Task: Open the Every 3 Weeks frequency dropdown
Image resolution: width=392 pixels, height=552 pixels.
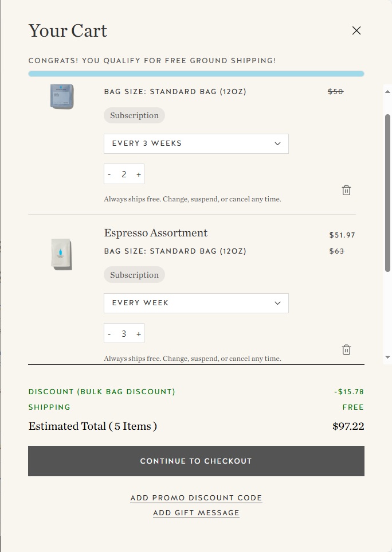Action: coord(196,143)
